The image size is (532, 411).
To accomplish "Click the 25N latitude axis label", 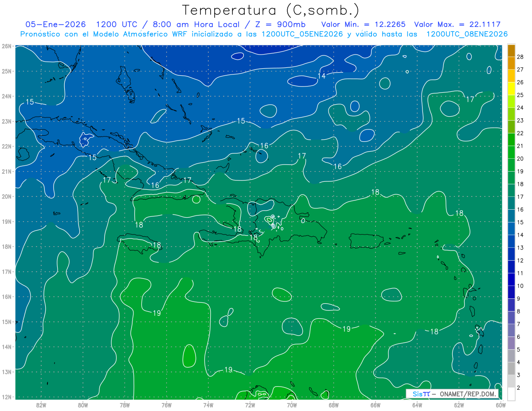I will click(7, 71).
